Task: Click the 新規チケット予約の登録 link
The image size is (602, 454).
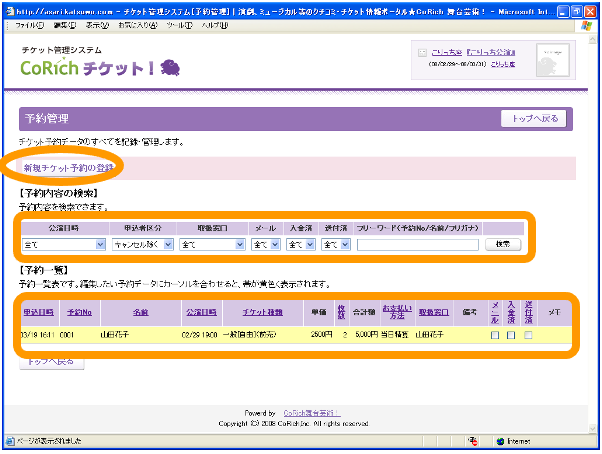Action: coord(68,167)
